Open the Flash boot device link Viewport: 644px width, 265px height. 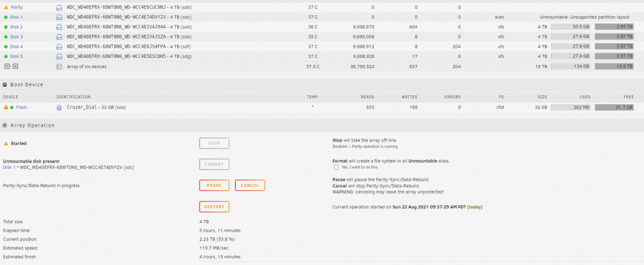click(x=22, y=107)
